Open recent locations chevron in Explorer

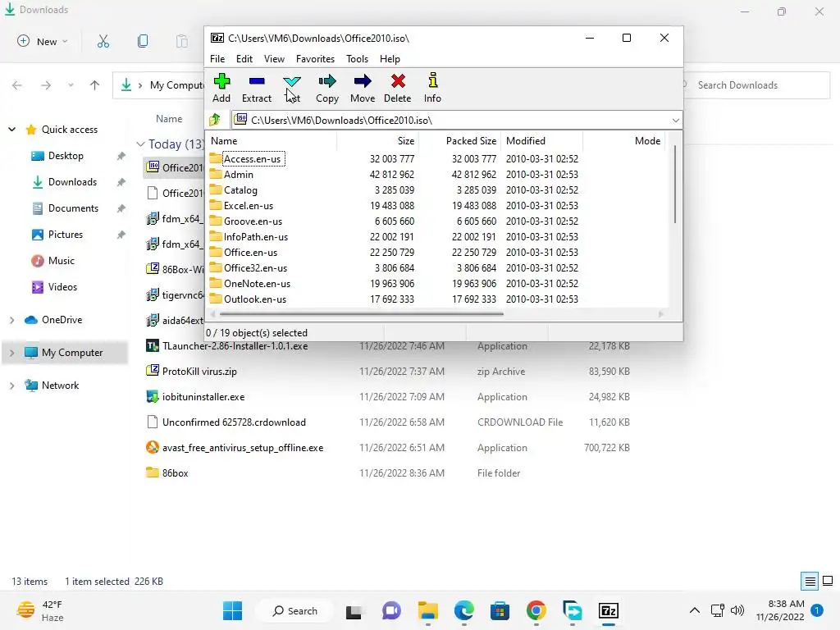(71, 85)
